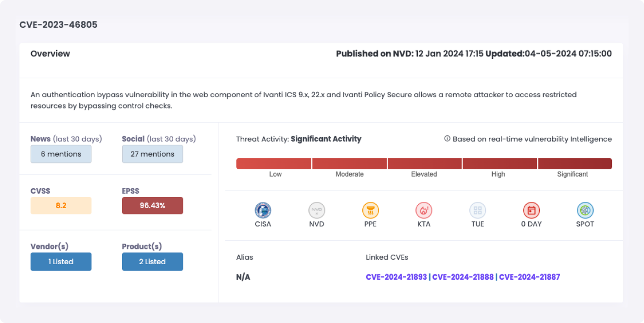Screen dimensions: 644x323
Task: Select the 0 DAY calendar icon
Action: (531, 211)
